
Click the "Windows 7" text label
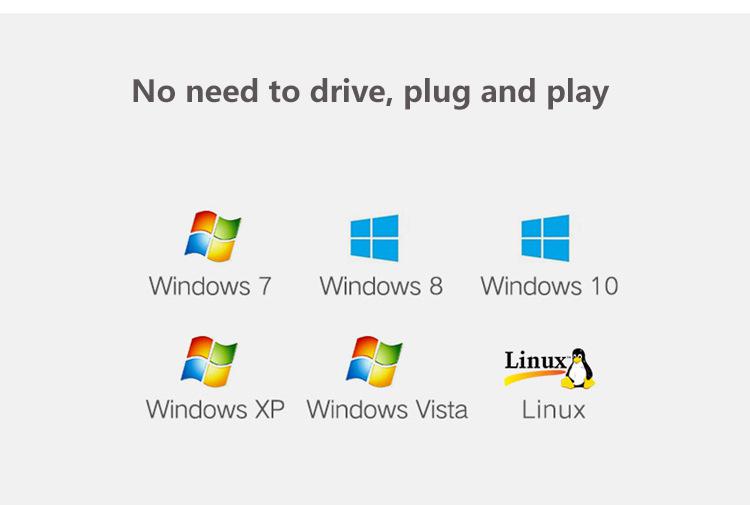(210, 286)
